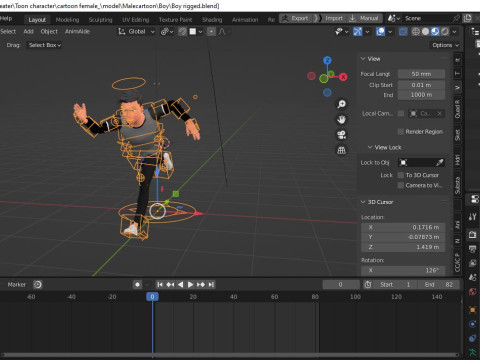The height and width of the screenshot is (360, 480).
Task: Collapse the View Lock subsection
Action: point(370,147)
